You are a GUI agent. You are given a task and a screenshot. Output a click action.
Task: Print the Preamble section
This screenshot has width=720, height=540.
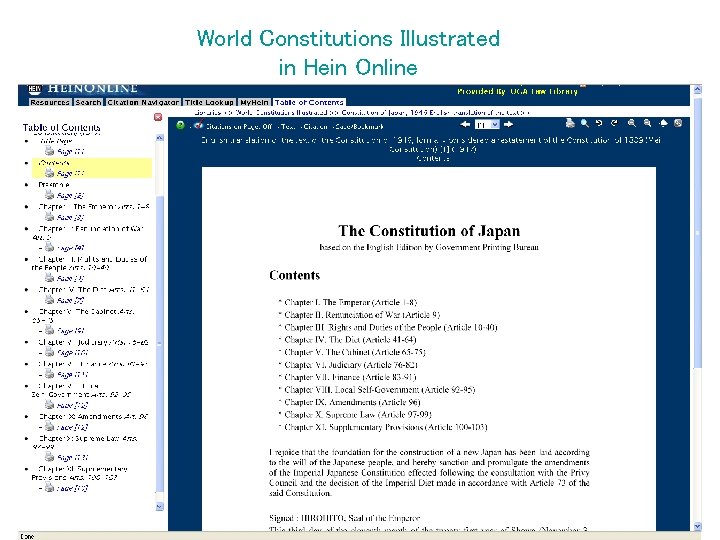pyautogui.click(x=49, y=194)
